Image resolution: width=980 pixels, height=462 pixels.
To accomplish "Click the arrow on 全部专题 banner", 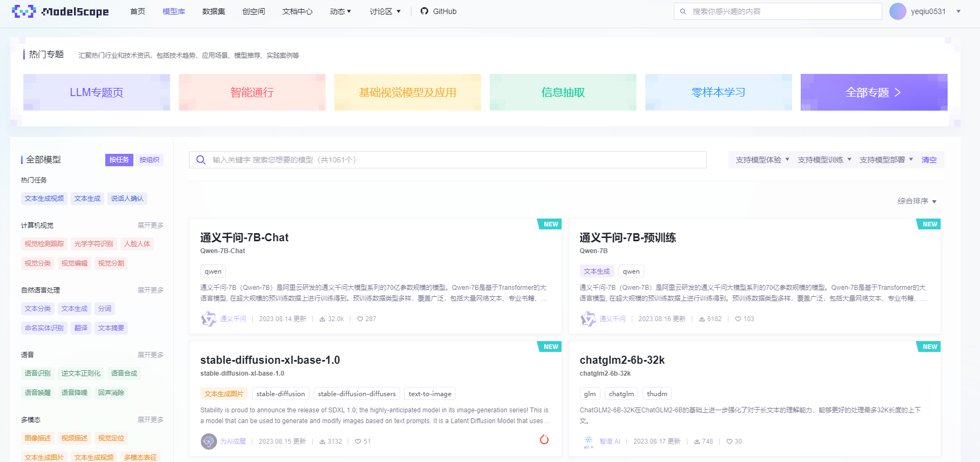I will coord(898,92).
